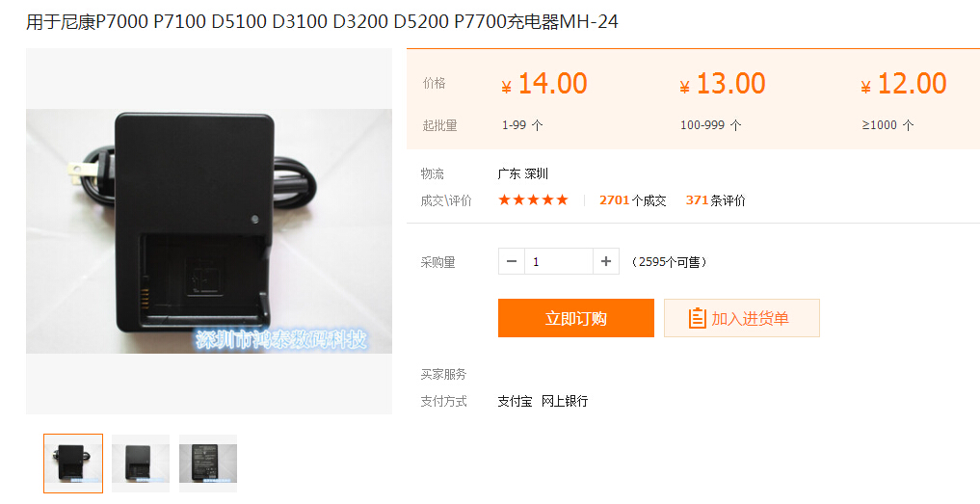
Task: Open the 371 条评价 reviews link
Action: point(716,200)
